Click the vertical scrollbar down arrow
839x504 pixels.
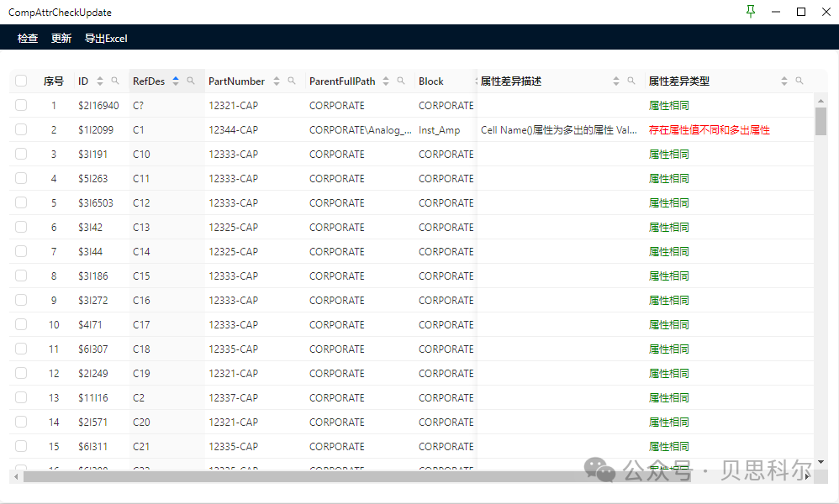pos(821,462)
